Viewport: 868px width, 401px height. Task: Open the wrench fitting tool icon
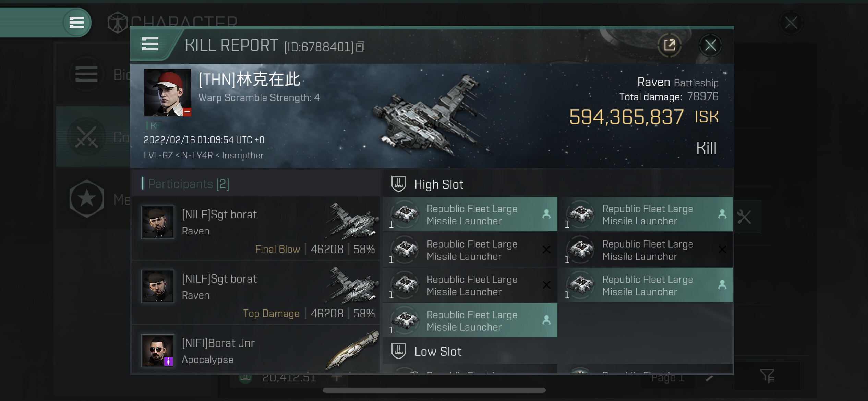coord(744,217)
